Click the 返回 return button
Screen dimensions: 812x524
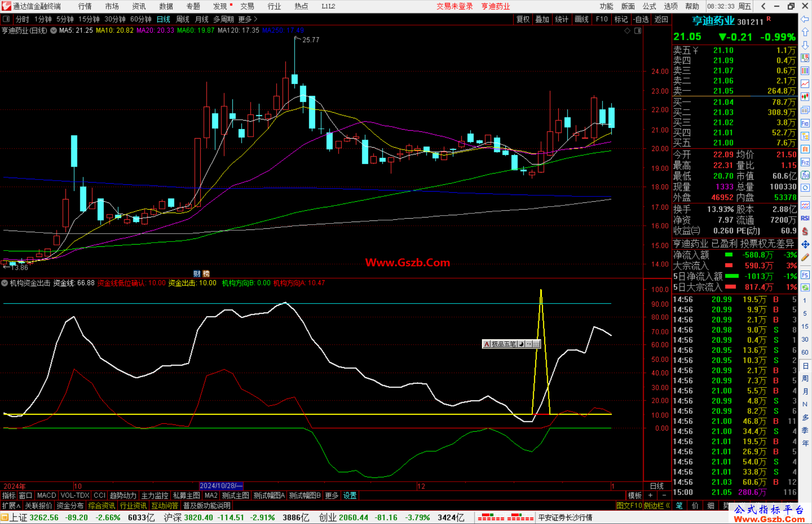pos(661,19)
